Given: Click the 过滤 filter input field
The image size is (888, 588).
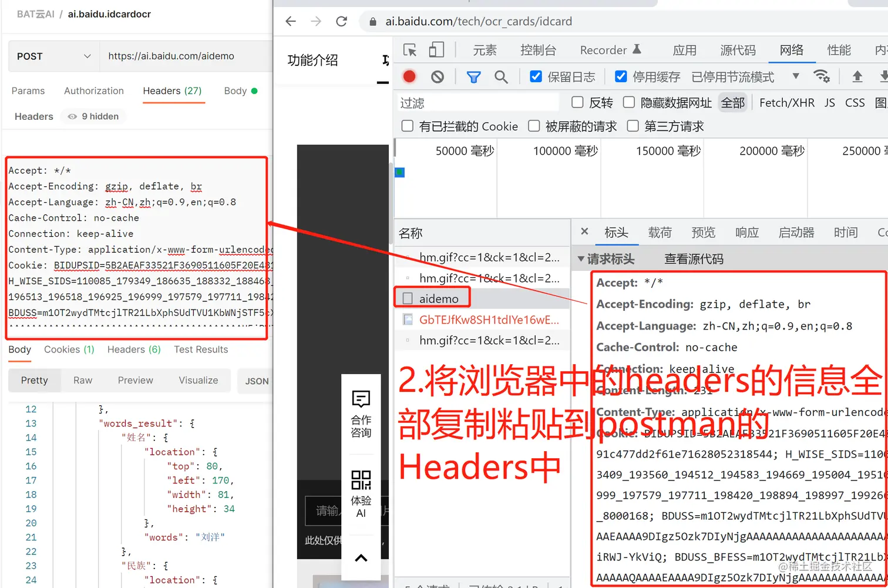Looking at the screenshot, I should pyautogui.click(x=478, y=103).
